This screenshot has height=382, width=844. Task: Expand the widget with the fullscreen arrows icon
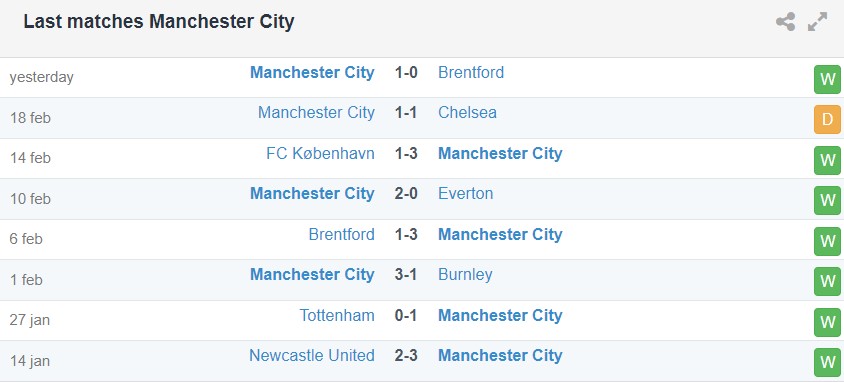818,22
